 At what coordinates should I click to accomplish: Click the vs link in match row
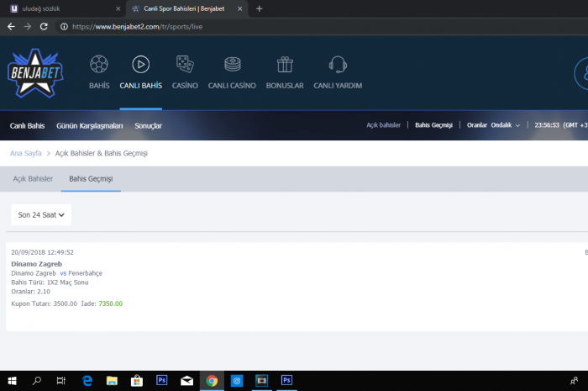coord(63,273)
